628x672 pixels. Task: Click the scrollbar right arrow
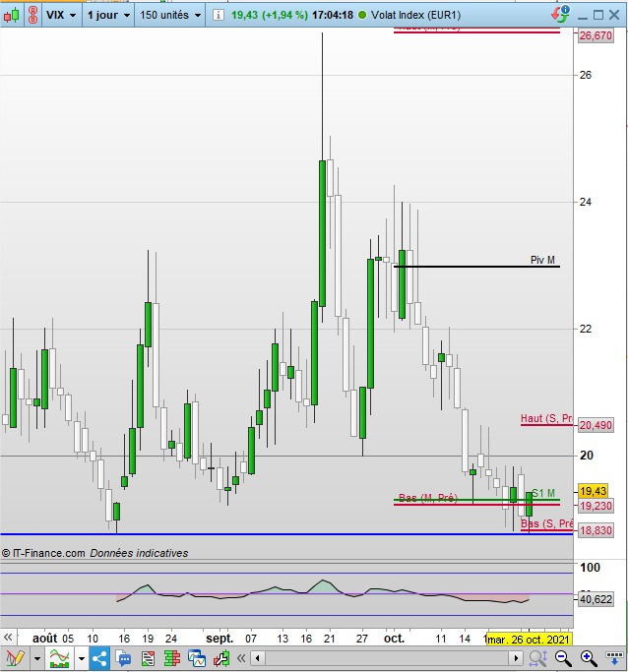tap(516, 658)
